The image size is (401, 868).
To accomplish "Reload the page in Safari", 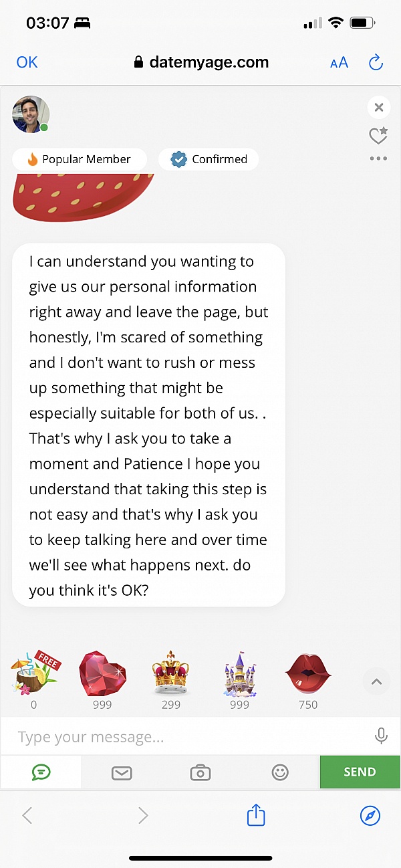I will [x=376, y=63].
